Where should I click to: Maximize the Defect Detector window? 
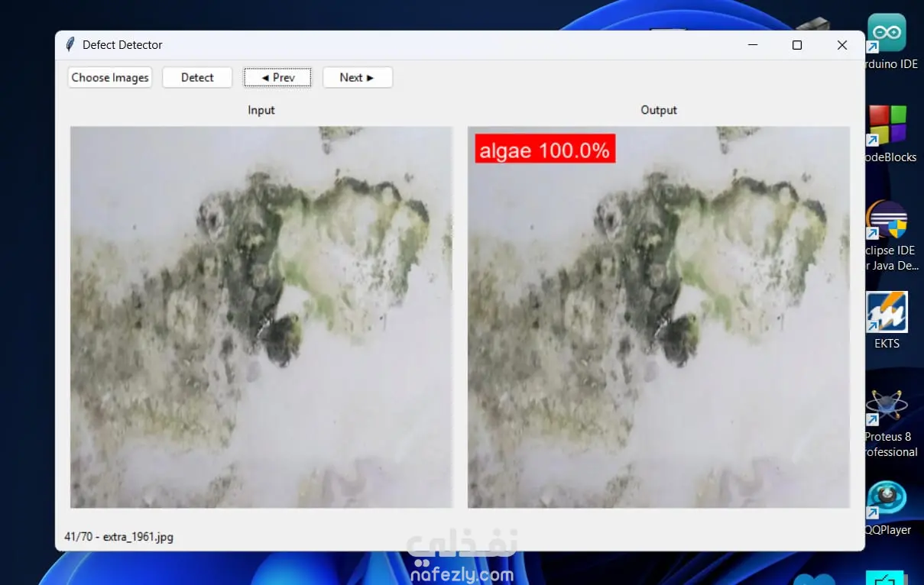797,45
